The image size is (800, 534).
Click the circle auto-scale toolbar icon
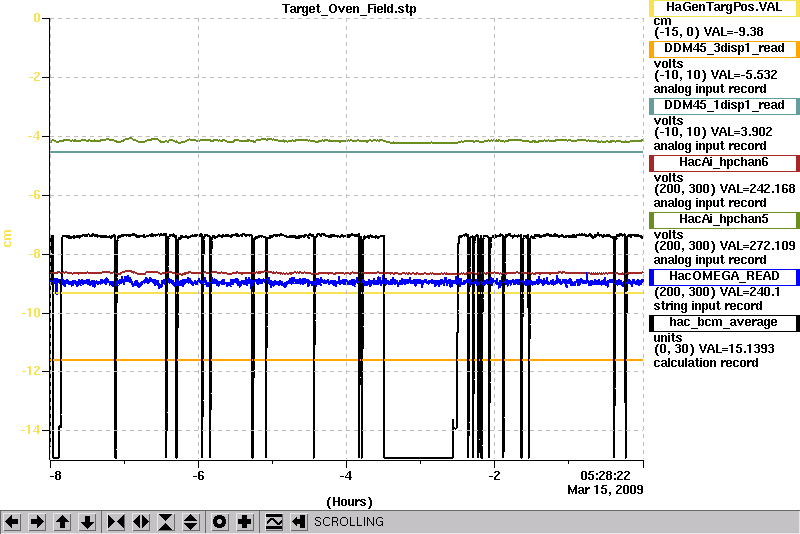(x=219, y=522)
